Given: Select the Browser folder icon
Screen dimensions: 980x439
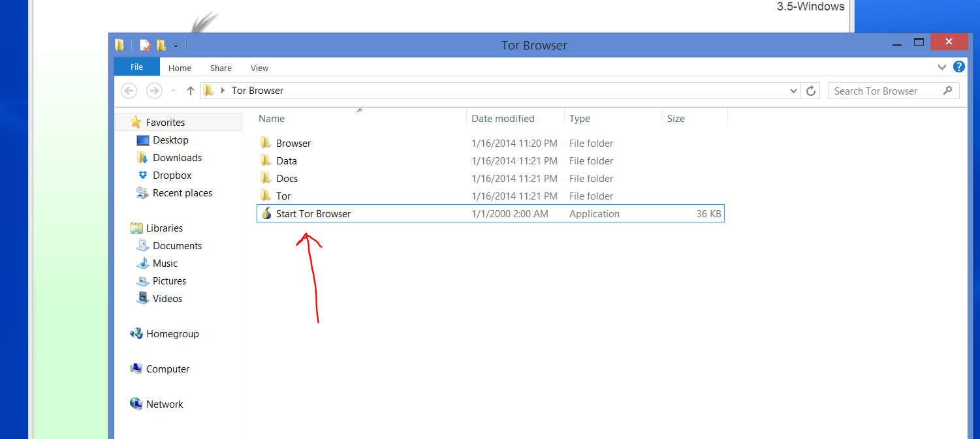Looking at the screenshot, I should [x=266, y=143].
